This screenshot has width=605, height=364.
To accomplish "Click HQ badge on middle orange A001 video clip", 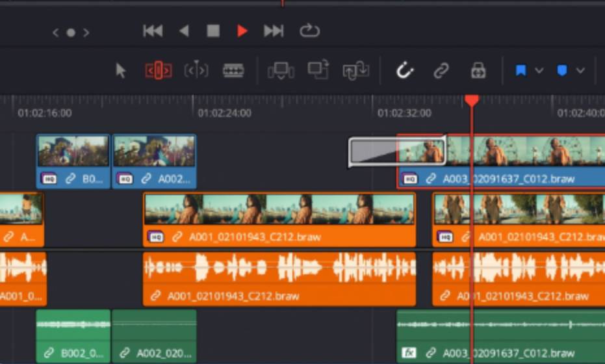I will pos(156,237).
